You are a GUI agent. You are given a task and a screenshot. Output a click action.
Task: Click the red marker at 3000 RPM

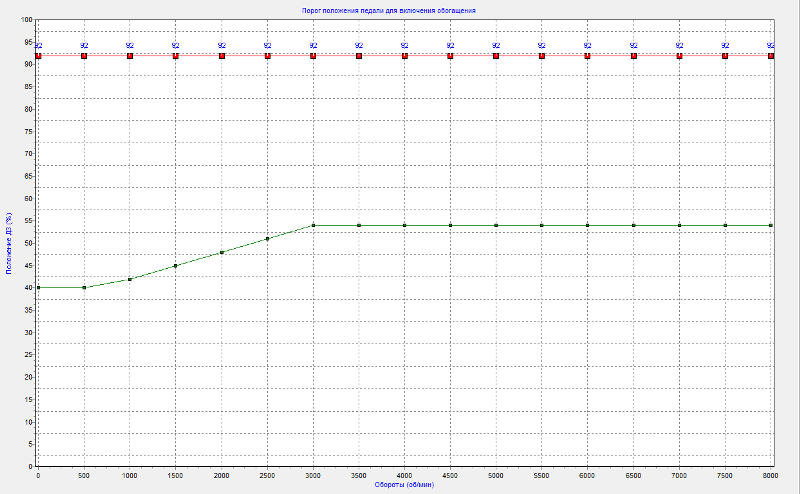pyautogui.click(x=313, y=56)
